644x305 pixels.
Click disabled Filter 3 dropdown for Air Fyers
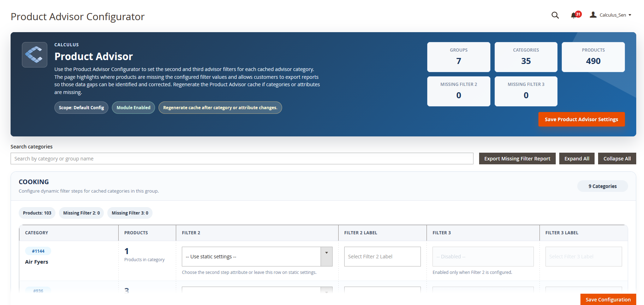pos(483,257)
